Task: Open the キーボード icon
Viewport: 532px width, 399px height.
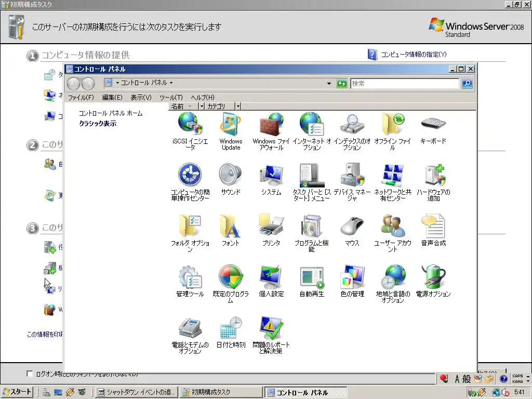Action: 433,128
